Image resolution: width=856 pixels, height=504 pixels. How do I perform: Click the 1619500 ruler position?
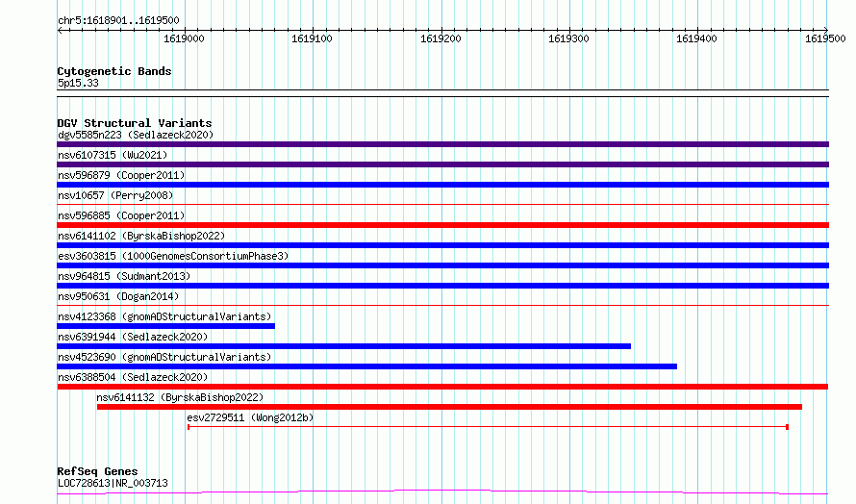825,38
